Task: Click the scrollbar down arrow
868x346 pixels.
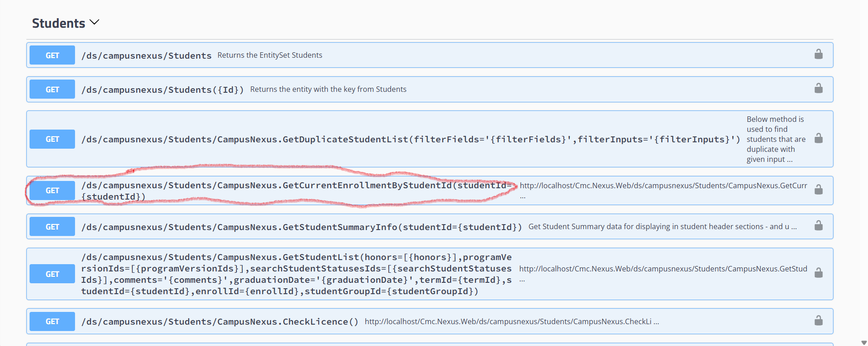Action: point(864,342)
